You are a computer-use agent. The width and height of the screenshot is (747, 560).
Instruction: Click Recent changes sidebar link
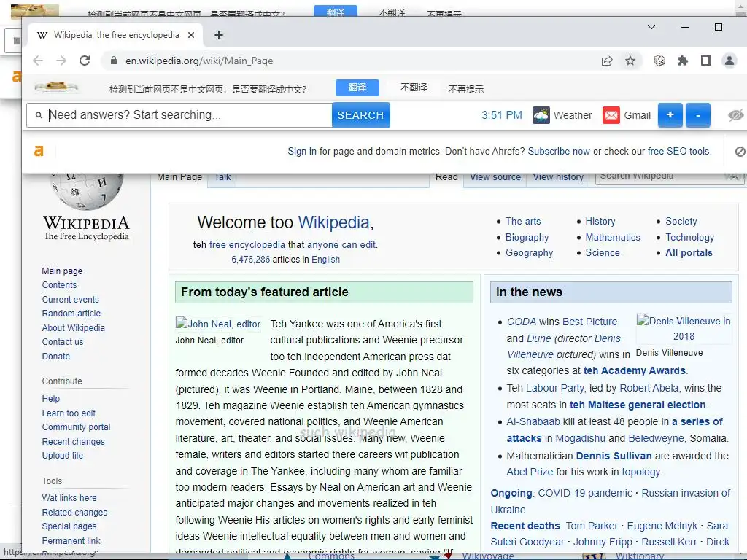point(74,441)
